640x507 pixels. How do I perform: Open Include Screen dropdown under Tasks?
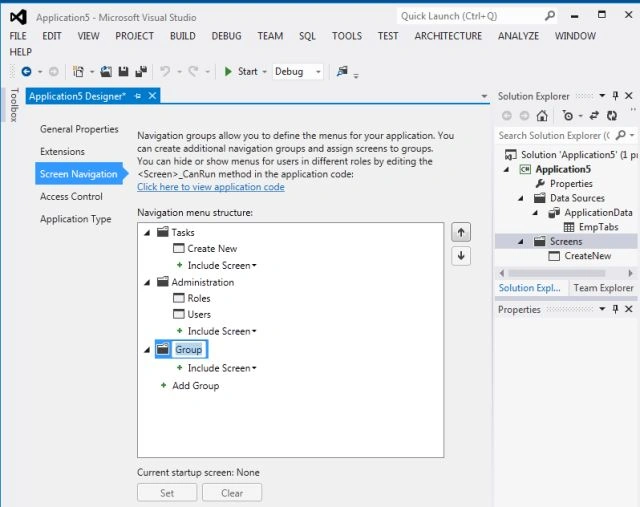pos(254,265)
